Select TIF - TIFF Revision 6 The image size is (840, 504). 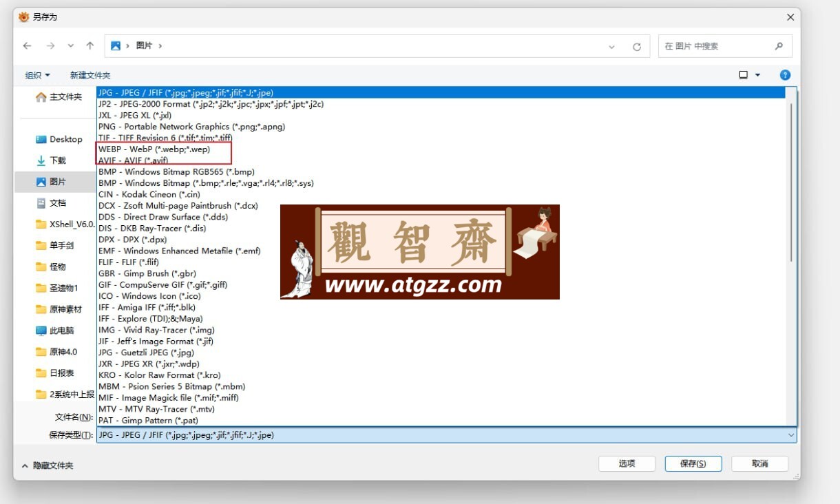pos(441,138)
